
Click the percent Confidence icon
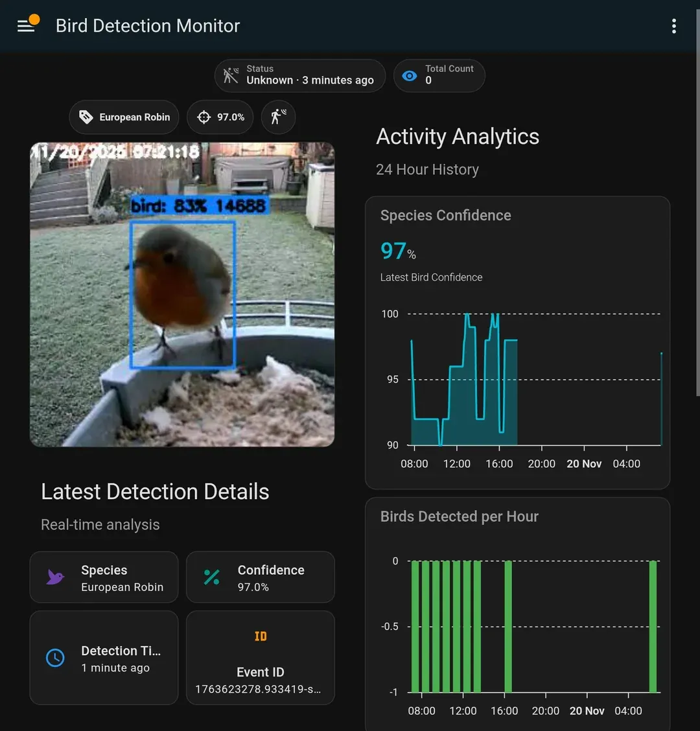[212, 577]
